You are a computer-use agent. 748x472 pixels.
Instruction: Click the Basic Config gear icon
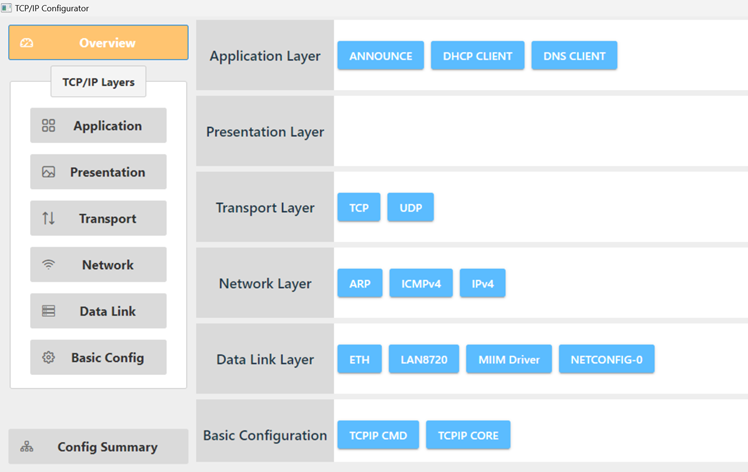click(48, 357)
